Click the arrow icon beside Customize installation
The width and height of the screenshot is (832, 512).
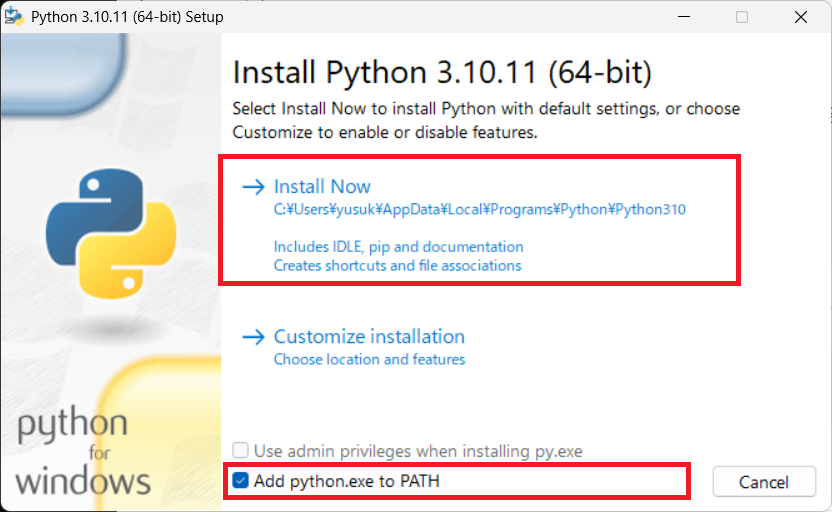click(x=255, y=337)
